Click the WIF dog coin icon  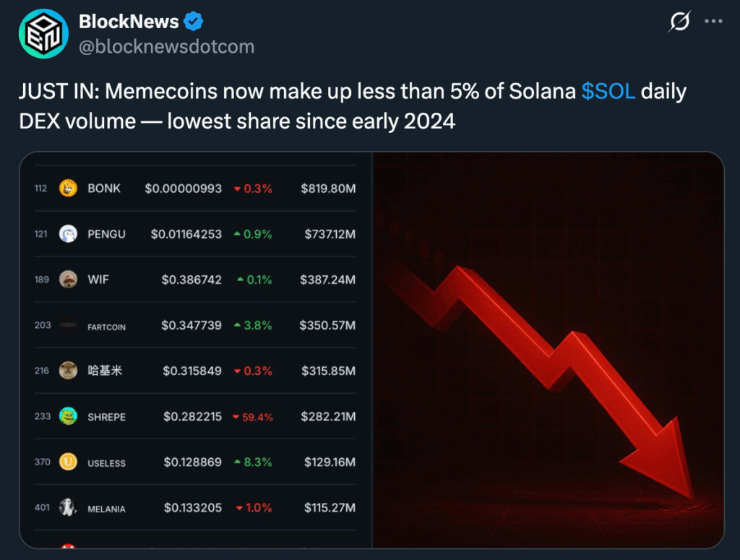click(x=68, y=280)
